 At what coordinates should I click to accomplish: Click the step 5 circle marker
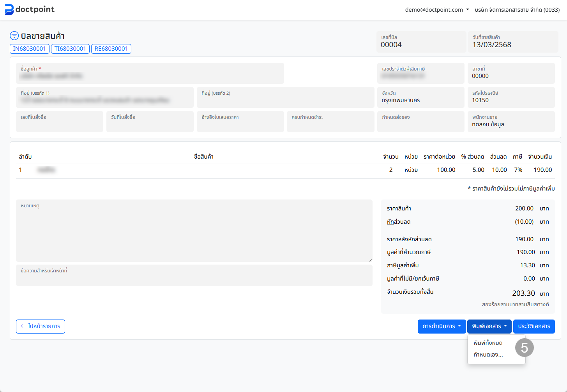[524, 348]
